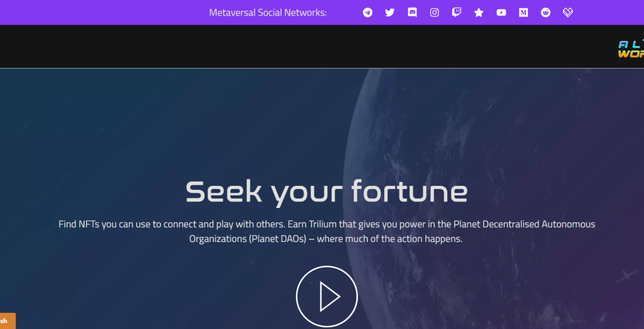This screenshot has width=644, height=329.
Task: Open the Discord chat icon
Action: click(413, 13)
